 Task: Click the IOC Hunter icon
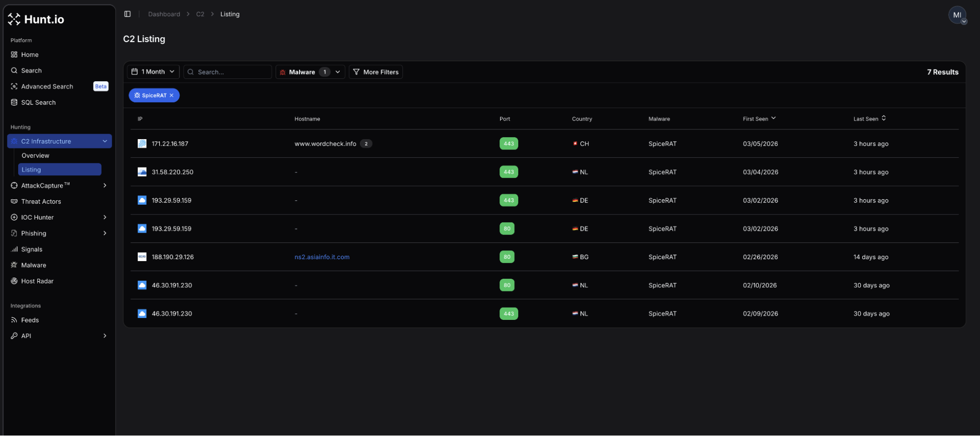(14, 218)
